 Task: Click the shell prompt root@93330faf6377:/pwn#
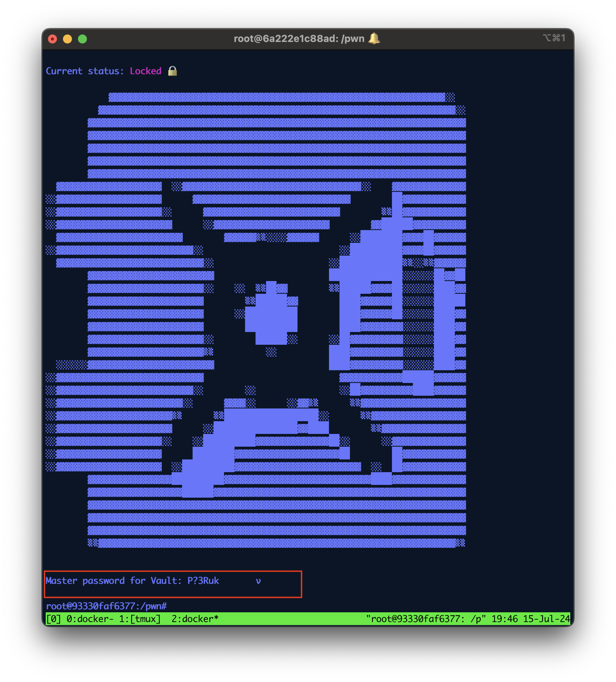(106, 606)
